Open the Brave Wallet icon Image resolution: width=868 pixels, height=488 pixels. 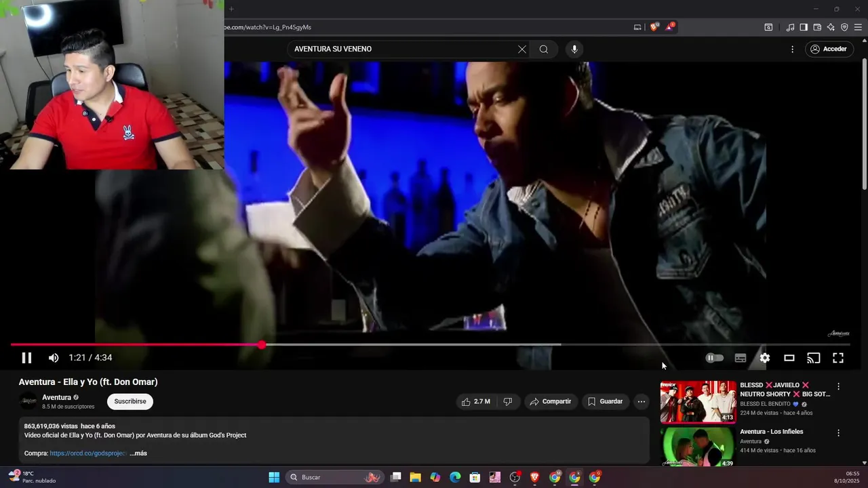[817, 27]
